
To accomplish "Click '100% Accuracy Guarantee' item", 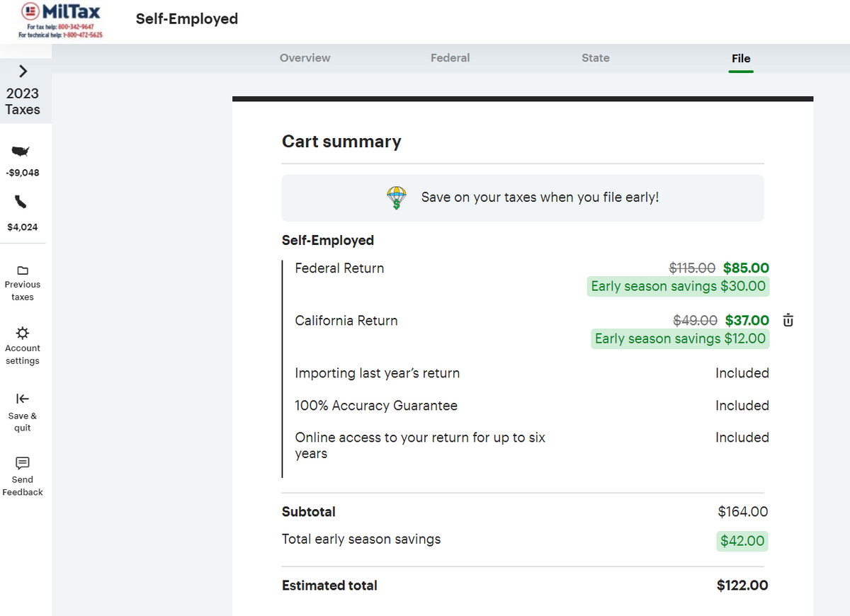I will (376, 406).
